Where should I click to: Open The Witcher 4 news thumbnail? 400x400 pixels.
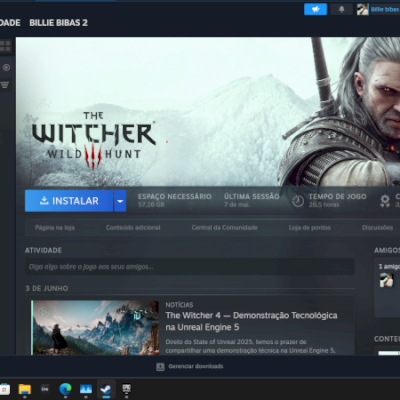point(95,327)
